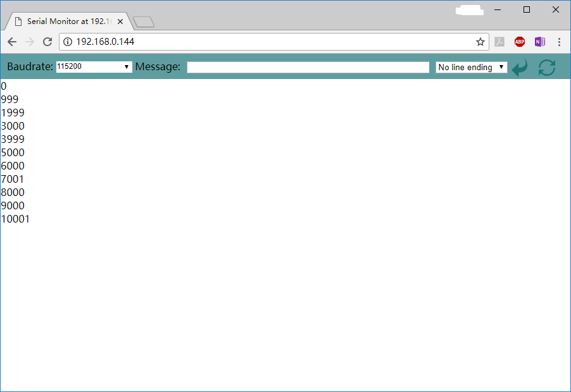Click the OneNote clipper extension icon
The image size is (571, 392).
coord(539,42)
